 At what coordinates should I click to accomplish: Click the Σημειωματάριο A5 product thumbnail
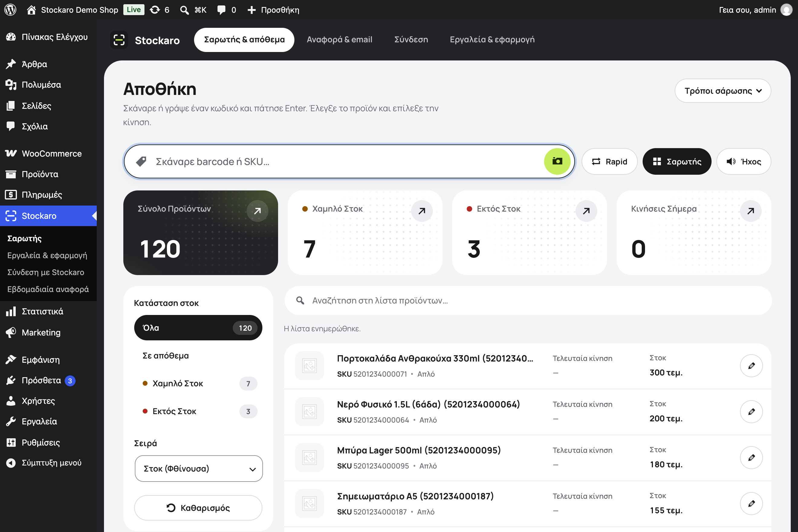coord(310,504)
